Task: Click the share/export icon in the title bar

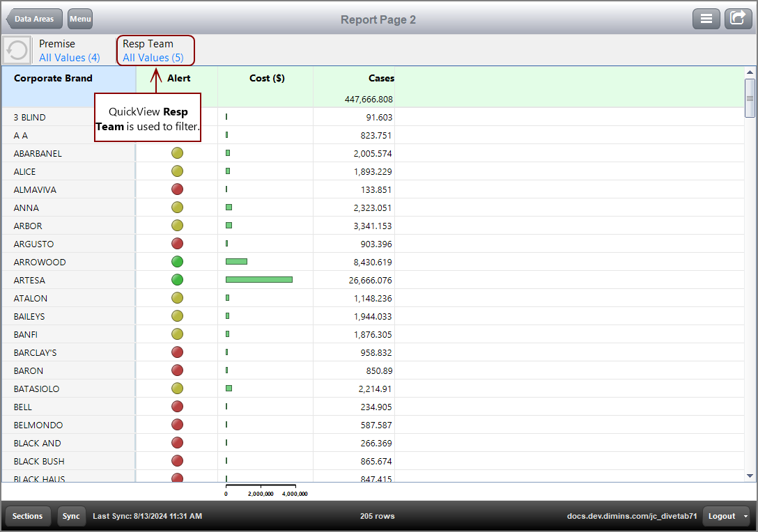Action: pyautogui.click(x=738, y=18)
